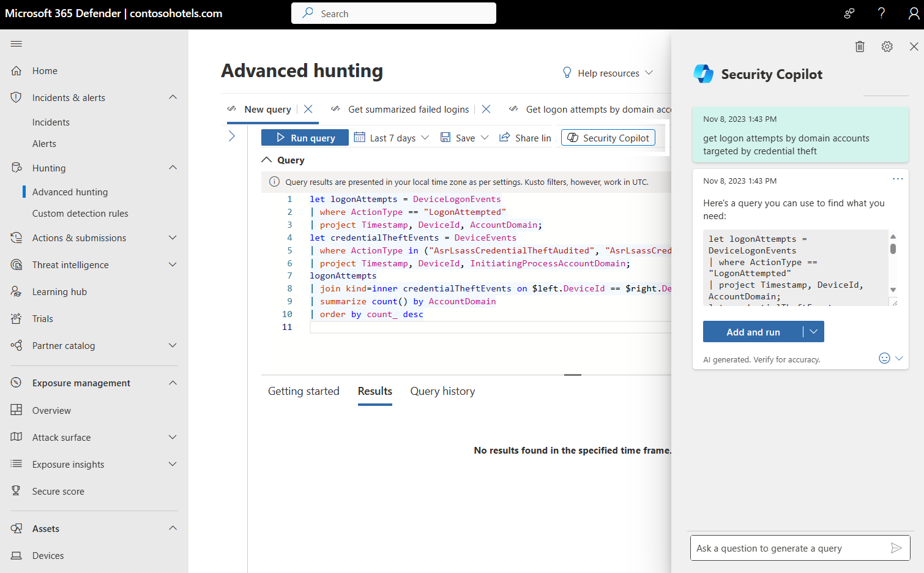Screen dimensions: 924x573
Task: Open the Add and run dropdown arrow
Action: pos(813,332)
